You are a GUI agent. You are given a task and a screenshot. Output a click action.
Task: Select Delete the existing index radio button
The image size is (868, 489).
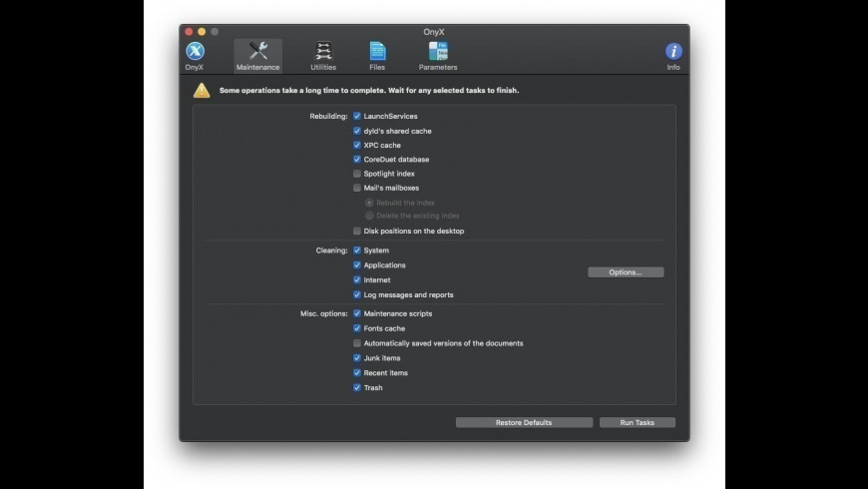tap(369, 216)
